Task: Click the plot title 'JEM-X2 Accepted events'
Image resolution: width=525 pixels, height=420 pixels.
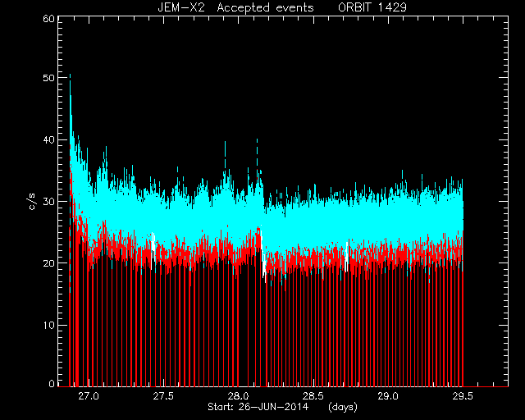Action: point(235,7)
